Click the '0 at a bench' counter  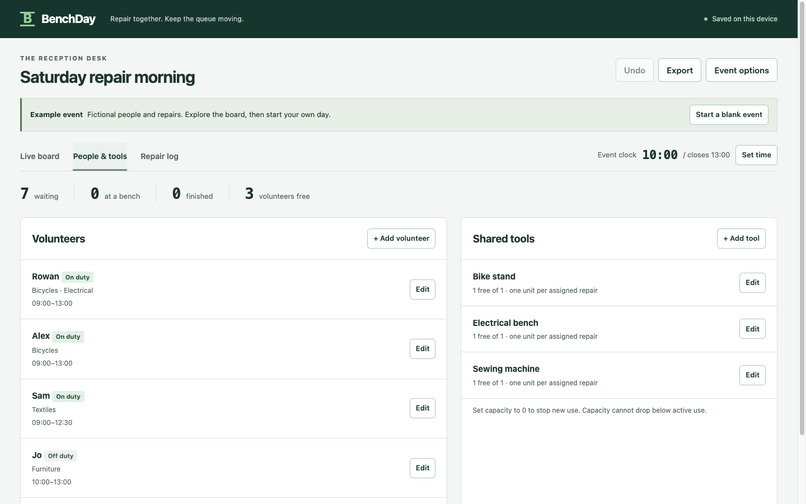[115, 194]
